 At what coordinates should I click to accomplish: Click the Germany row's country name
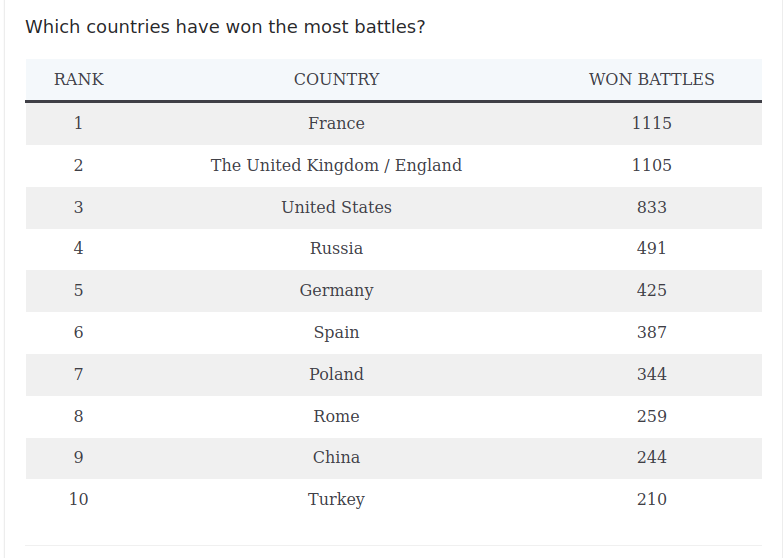[x=336, y=291]
